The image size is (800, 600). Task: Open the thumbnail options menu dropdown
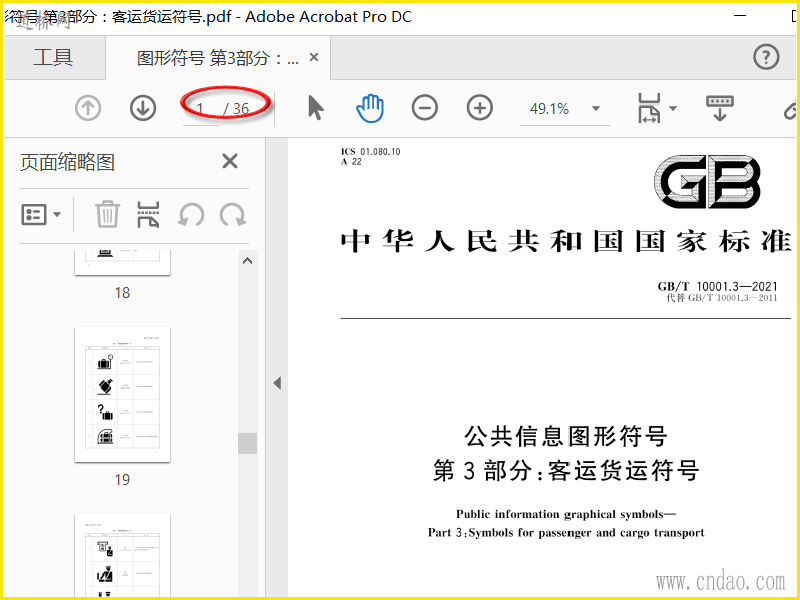coord(41,214)
